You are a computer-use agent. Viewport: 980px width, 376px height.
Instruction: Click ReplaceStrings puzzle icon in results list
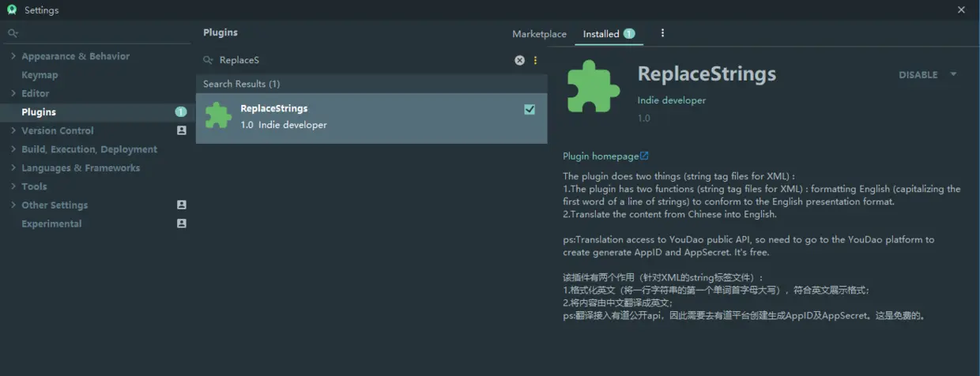click(218, 115)
